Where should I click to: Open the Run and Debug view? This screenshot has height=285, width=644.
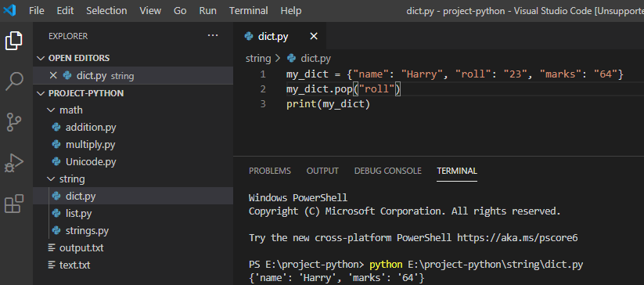(13, 163)
